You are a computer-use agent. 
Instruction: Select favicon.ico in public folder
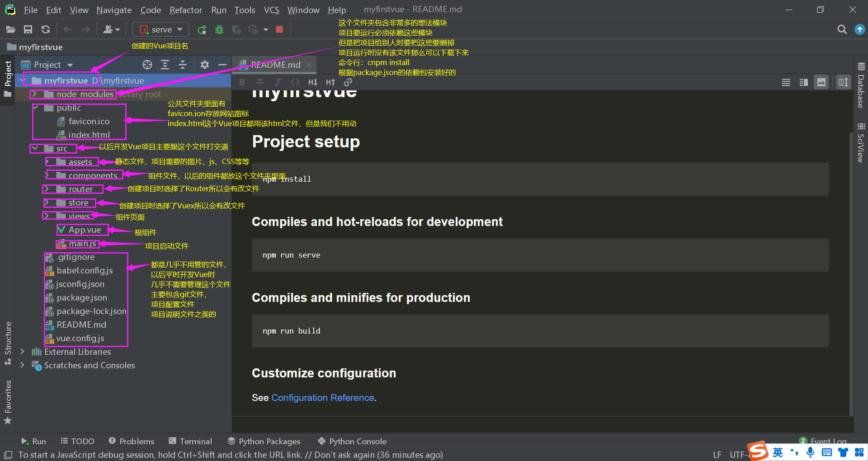click(x=89, y=121)
